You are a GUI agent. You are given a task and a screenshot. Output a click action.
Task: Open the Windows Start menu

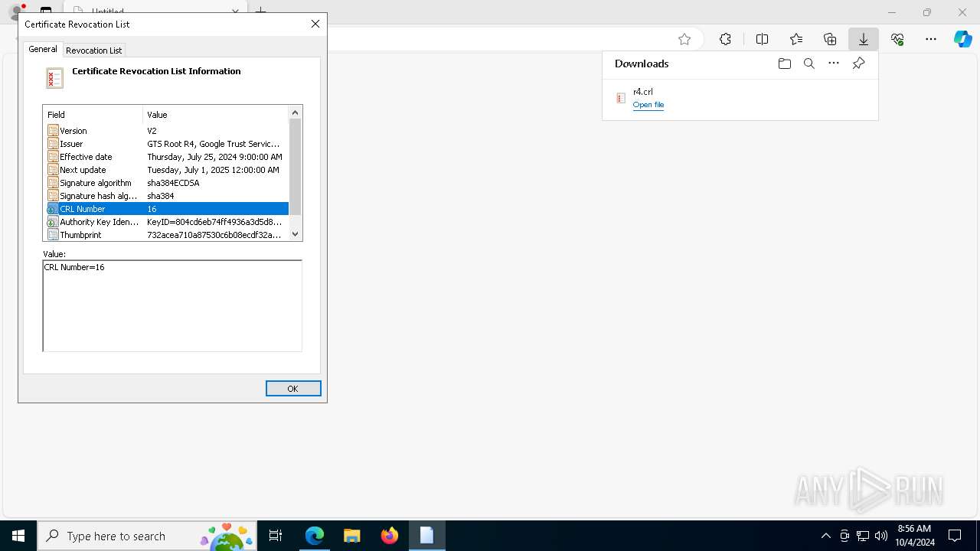[18, 536]
